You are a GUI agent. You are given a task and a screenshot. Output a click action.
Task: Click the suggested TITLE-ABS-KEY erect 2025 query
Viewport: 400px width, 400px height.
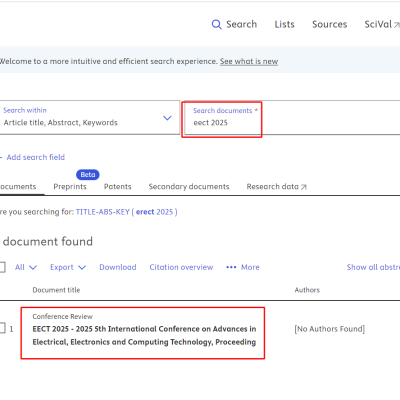[127, 212]
